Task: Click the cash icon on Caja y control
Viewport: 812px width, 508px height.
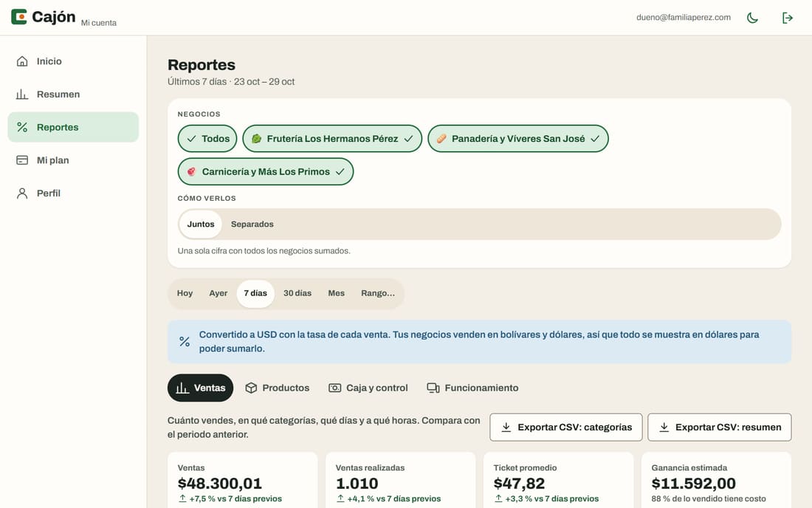Action: coord(335,388)
